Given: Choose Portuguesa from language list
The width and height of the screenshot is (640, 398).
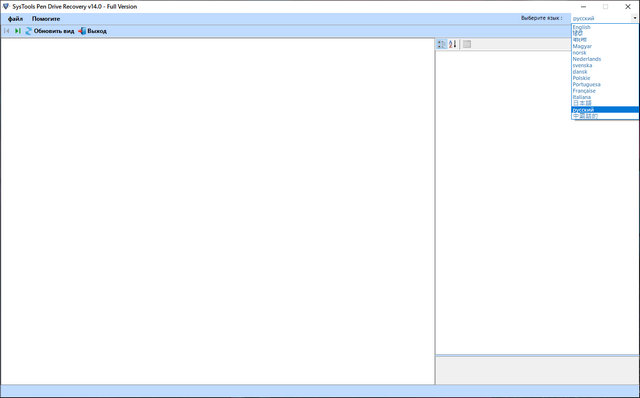Looking at the screenshot, I should [x=605, y=84].
